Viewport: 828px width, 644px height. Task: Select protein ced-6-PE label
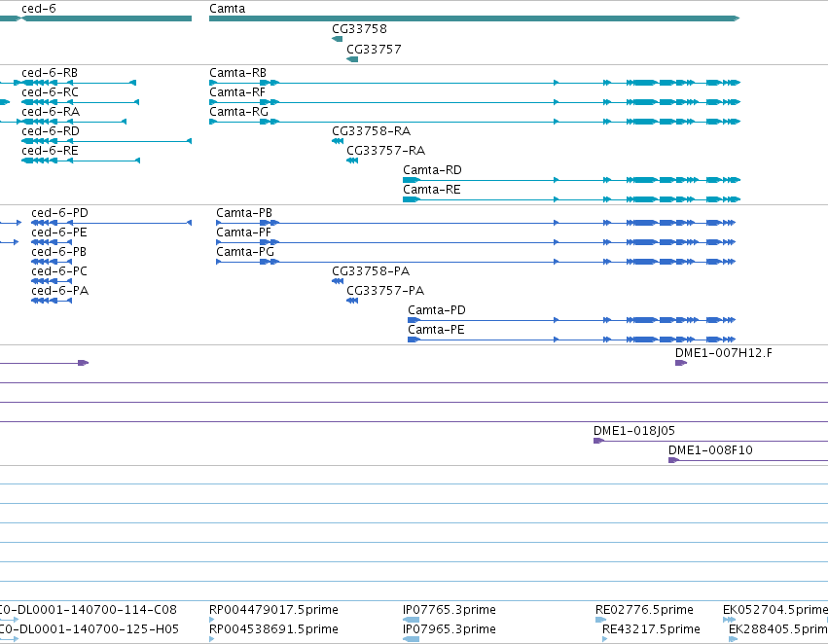[x=59, y=233]
